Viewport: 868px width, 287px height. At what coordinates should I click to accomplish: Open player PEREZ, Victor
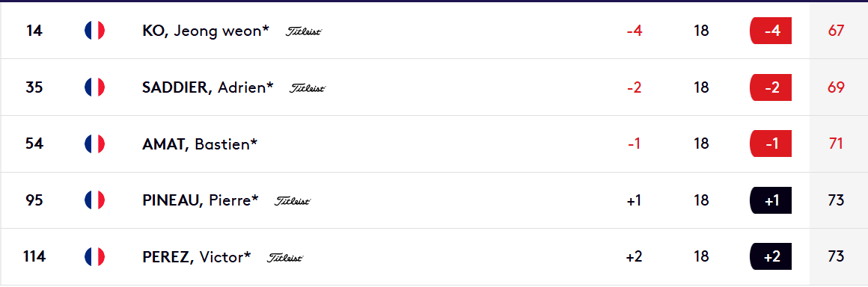pyautogui.click(x=197, y=256)
